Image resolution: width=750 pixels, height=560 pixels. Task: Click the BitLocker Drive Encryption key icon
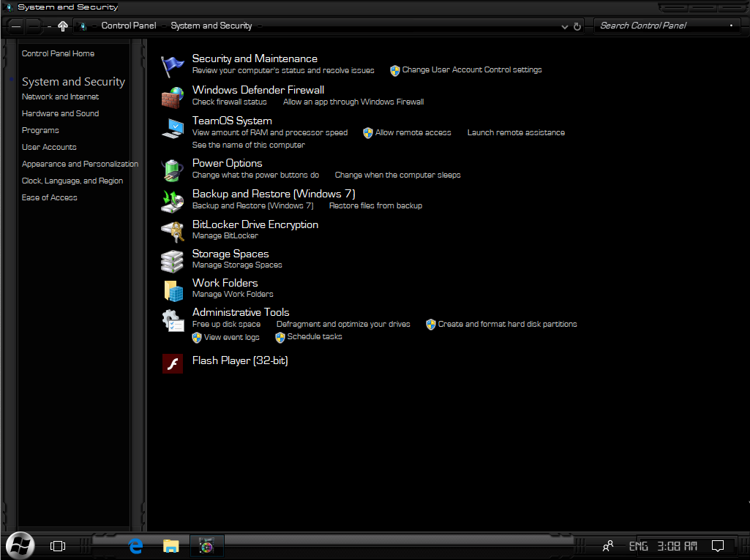(x=172, y=232)
